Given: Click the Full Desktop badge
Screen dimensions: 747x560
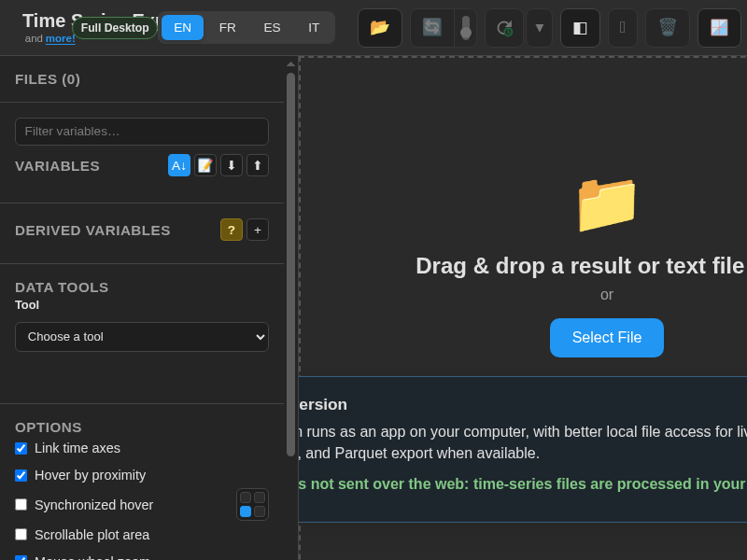Looking at the screenshot, I should pyautogui.click(x=115, y=28).
